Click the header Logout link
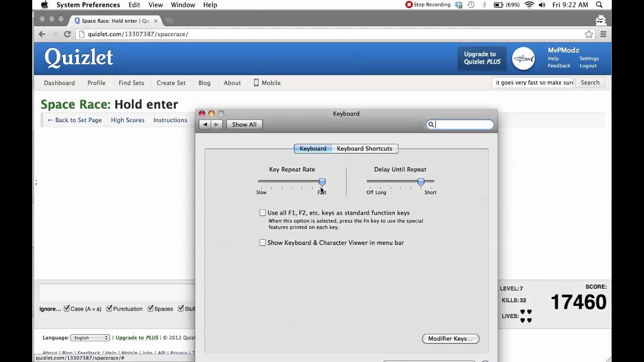 click(x=588, y=66)
